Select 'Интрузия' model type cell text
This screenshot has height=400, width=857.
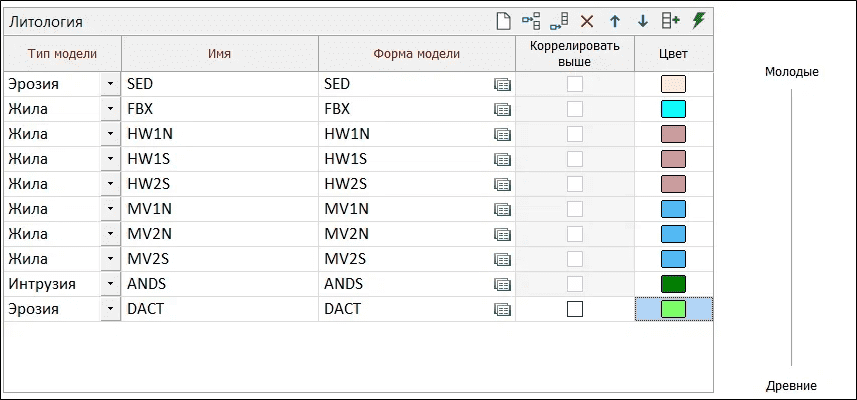tap(42, 285)
